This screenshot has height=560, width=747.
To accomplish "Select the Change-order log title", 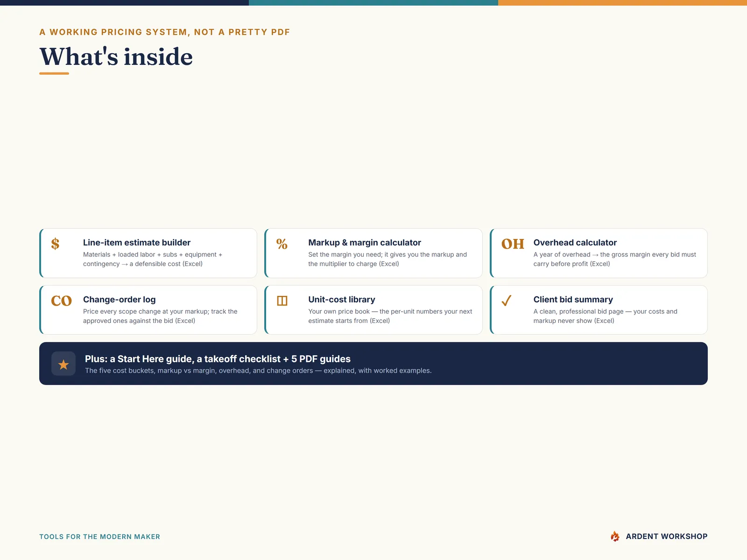I will click(x=120, y=300).
